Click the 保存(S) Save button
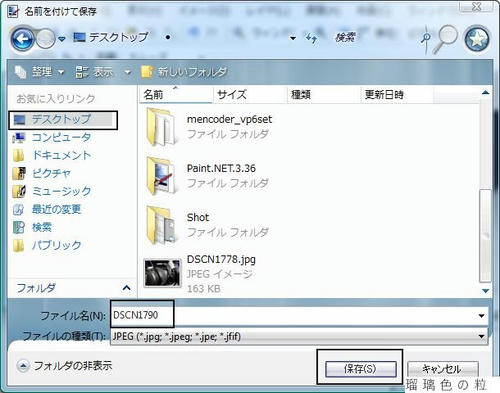 click(x=361, y=369)
